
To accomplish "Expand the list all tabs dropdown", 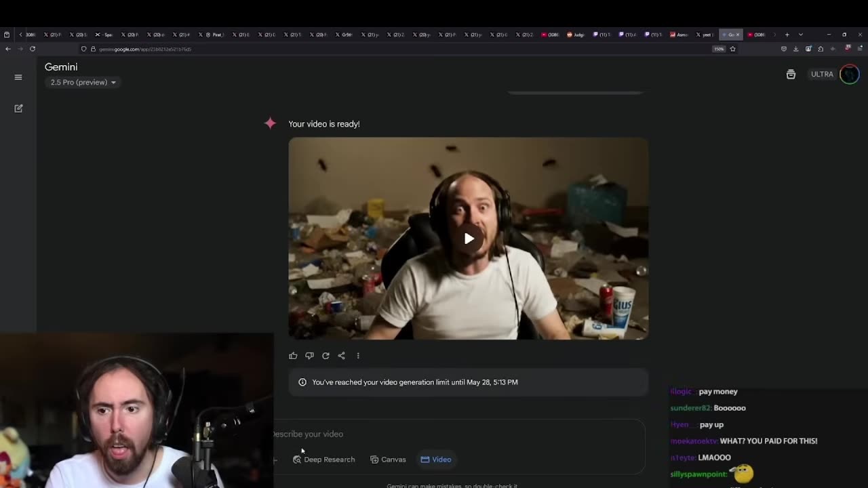I will (x=801, y=35).
